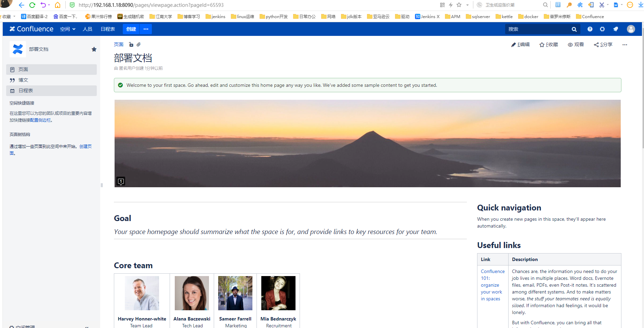Image resolution: width=644 pixels, height=328 pixels.
Task: Open the more options menu beside 创建
Action: [146, 29]
